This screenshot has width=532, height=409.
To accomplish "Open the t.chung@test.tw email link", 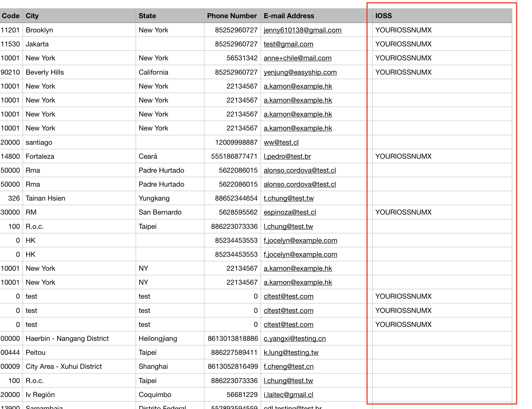I will point(289,198).
